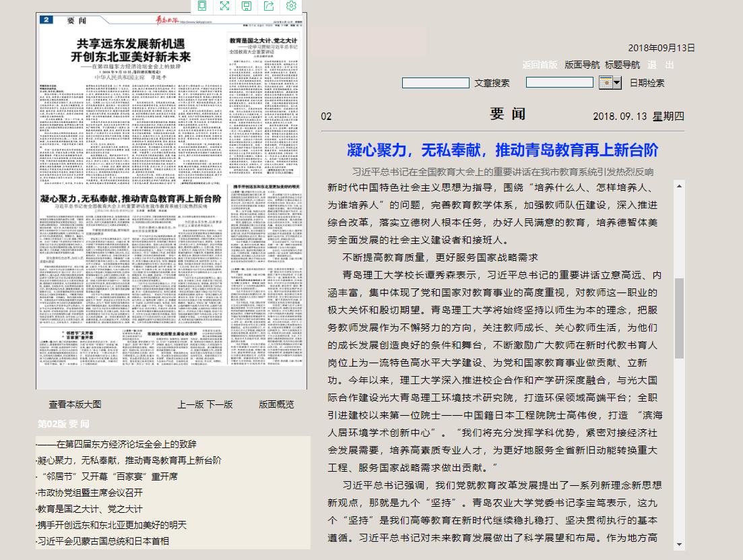The image size is (743, 560).
Task: Click the 返回首版 link
Action: tap(540, 65)
